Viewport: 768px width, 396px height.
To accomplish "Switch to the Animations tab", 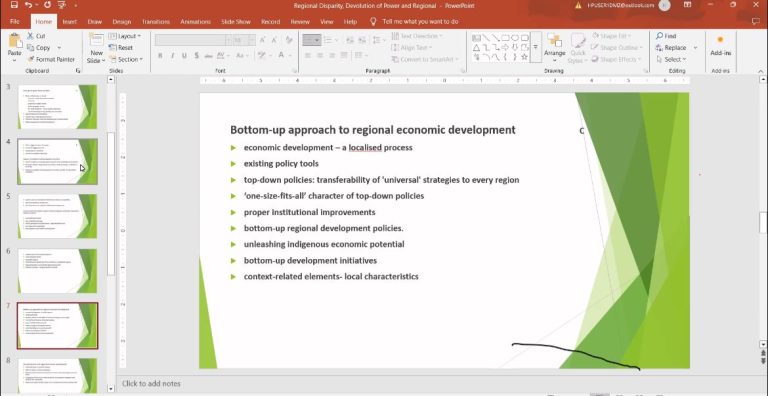I will click(195, 22).
